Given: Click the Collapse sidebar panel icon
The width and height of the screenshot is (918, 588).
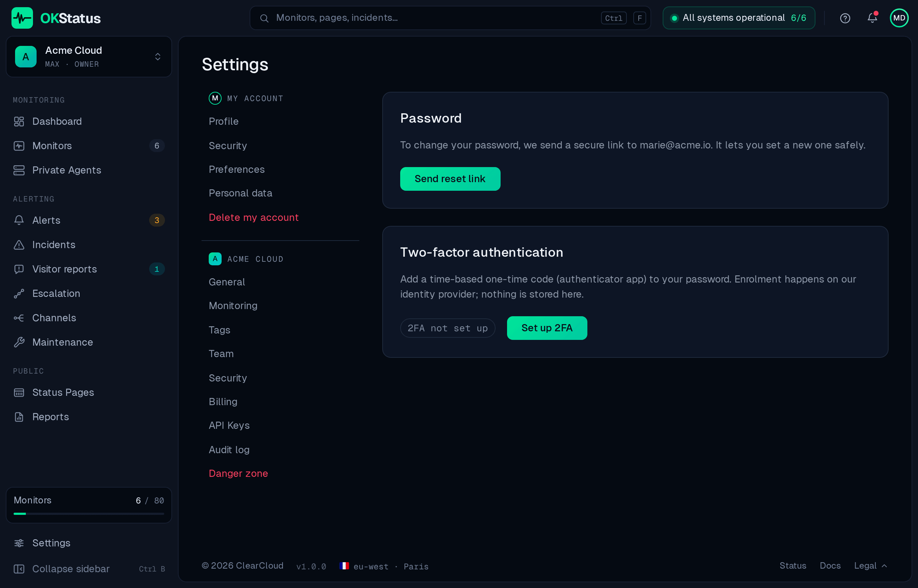Looking at the screenshot, I should 19,569.
